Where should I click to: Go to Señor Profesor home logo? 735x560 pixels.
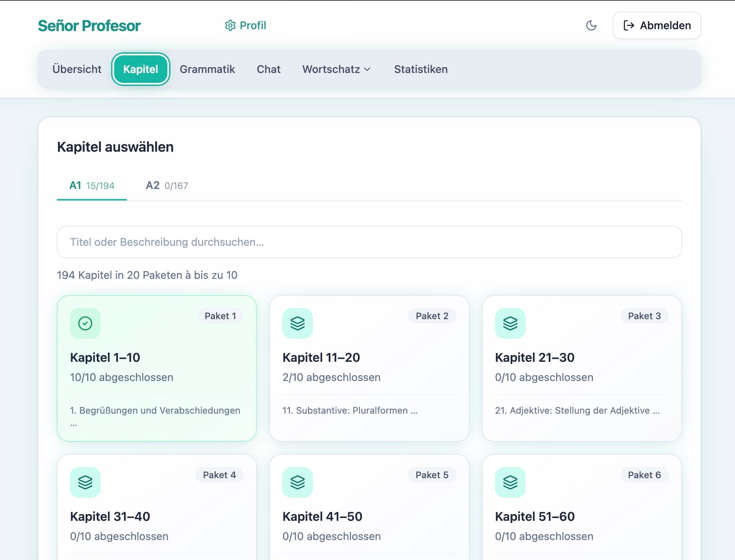pos(89,26)
